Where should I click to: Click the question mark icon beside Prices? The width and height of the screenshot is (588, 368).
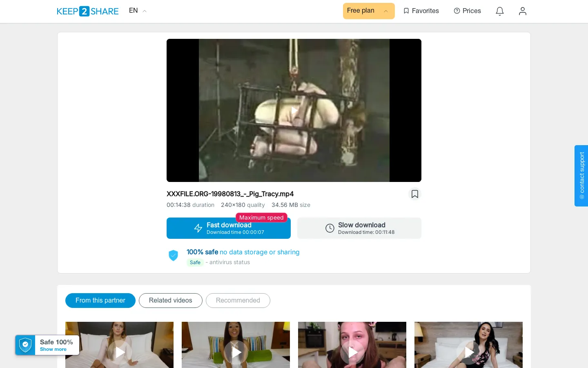457,11
